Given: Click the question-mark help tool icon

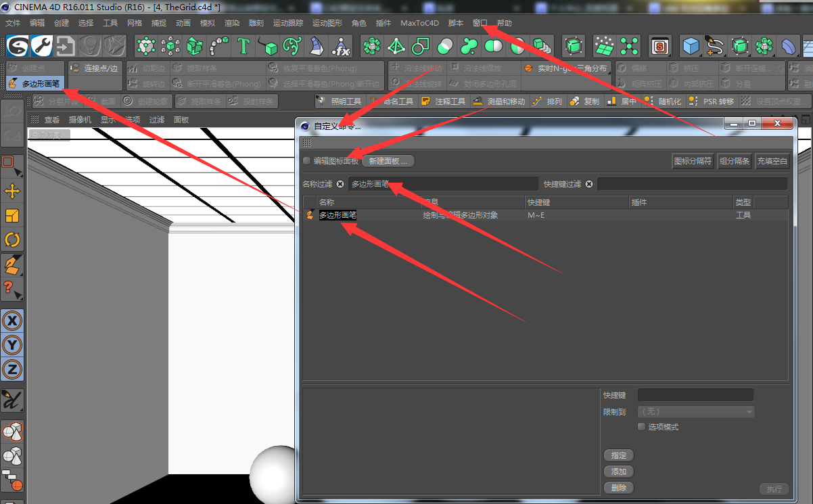Looking at the screenshot, I should pos(12,289).
